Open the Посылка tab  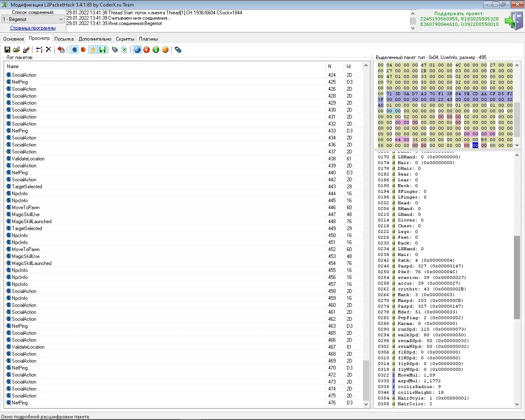[64, 39]
